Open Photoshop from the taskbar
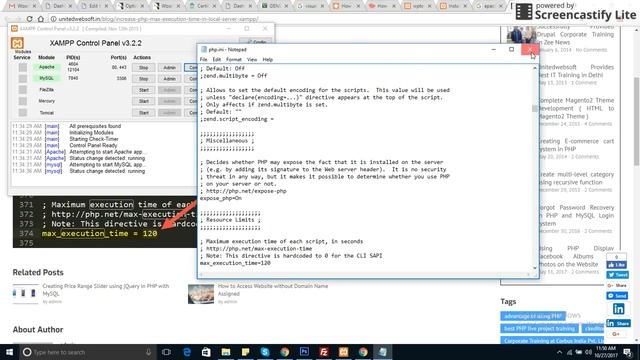 tap(304, 352)
